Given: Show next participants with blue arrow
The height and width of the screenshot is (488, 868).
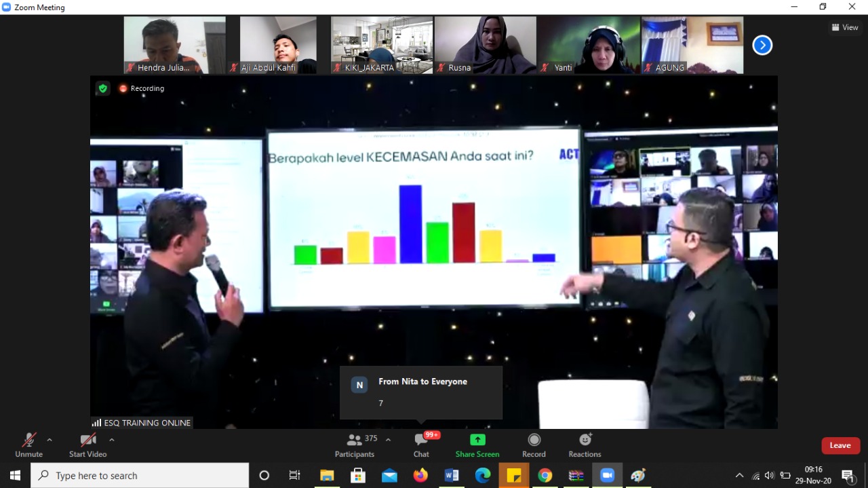Looking at the screenshot, I should click(762, 45).
